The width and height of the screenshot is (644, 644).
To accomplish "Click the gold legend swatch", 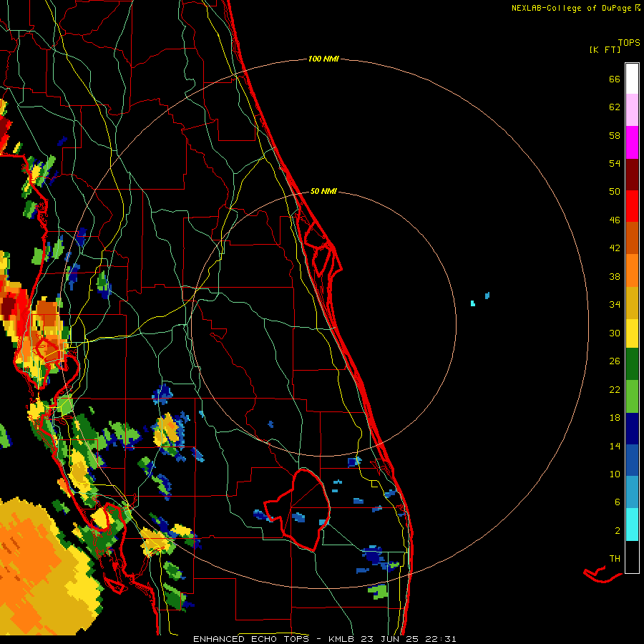I will [x=632, y=303].
